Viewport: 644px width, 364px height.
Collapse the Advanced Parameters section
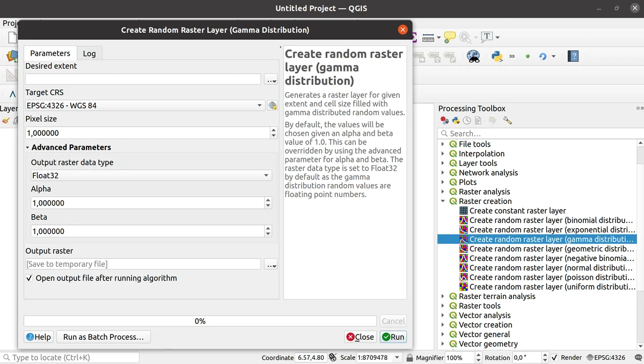pyautogui.click(x=27, y=148)
